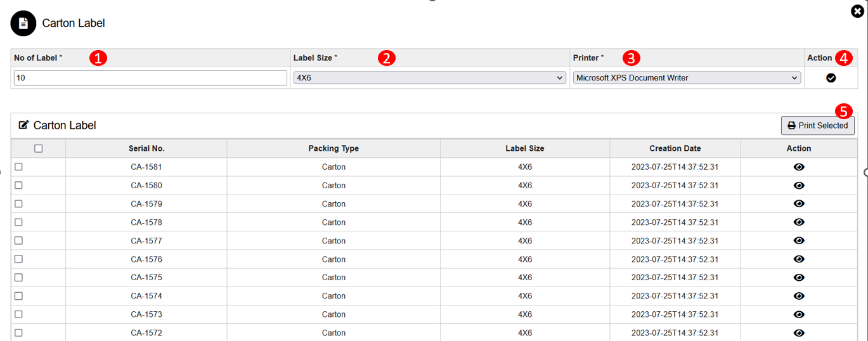The image size is (868, 341).
Task: Click the Carton Label document icon
Action: tap(23, 23)
